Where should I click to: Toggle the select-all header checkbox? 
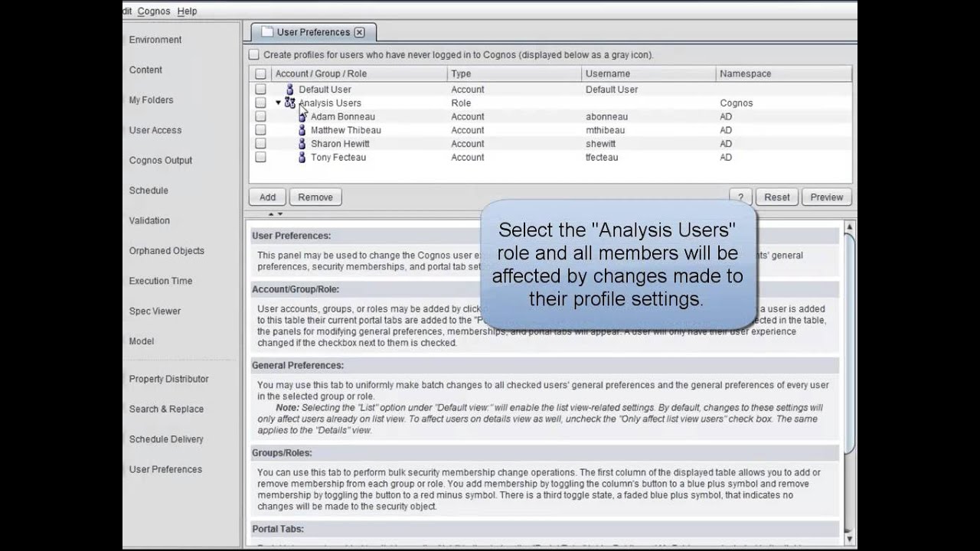point(260,74)
